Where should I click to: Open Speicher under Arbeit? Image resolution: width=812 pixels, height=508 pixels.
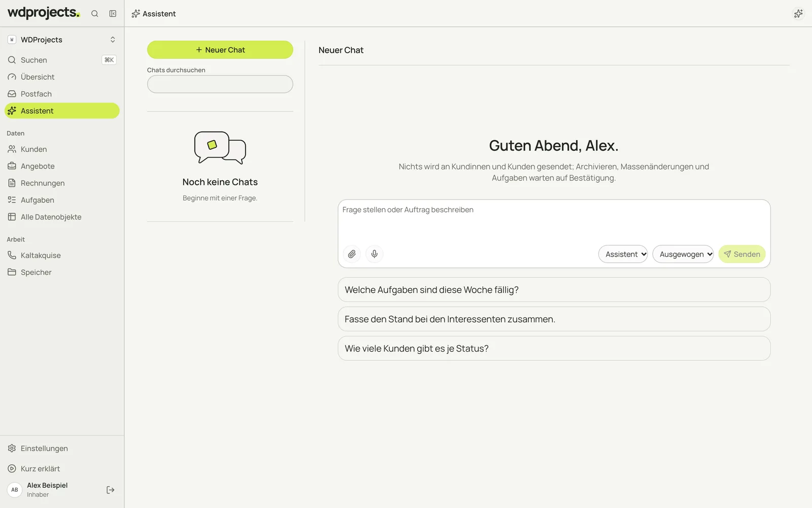coord(62,272)
